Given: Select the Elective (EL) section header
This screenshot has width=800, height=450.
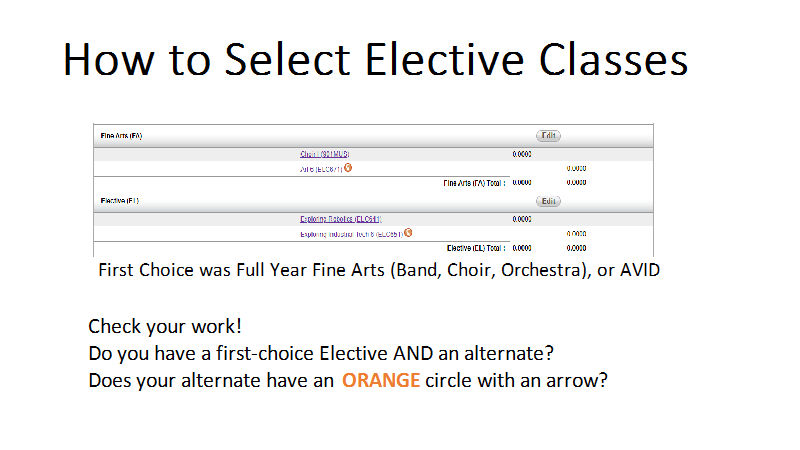Looking at the screenshot, I should coord(119,201).
